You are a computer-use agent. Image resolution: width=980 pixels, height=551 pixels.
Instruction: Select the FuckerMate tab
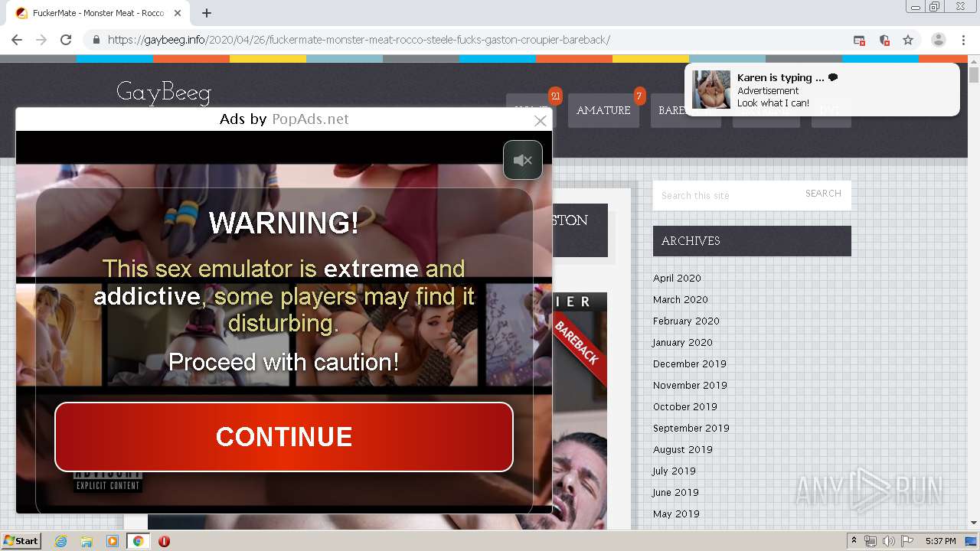click(x=97, y=13)
